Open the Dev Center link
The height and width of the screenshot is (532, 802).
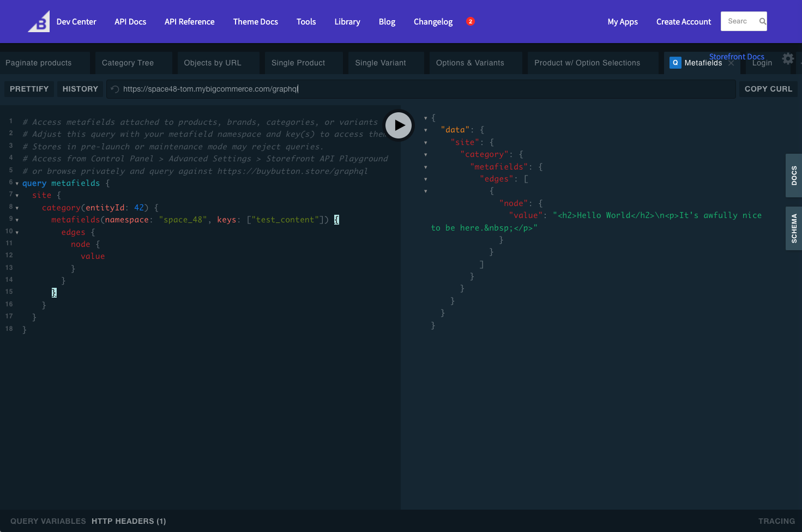(76, 22)
